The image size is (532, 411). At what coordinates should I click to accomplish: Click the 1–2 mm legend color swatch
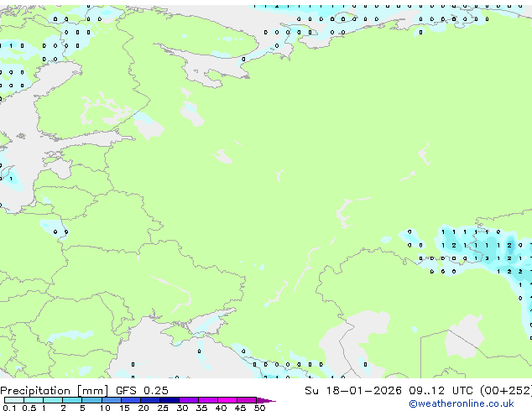[x=53, y=400]
